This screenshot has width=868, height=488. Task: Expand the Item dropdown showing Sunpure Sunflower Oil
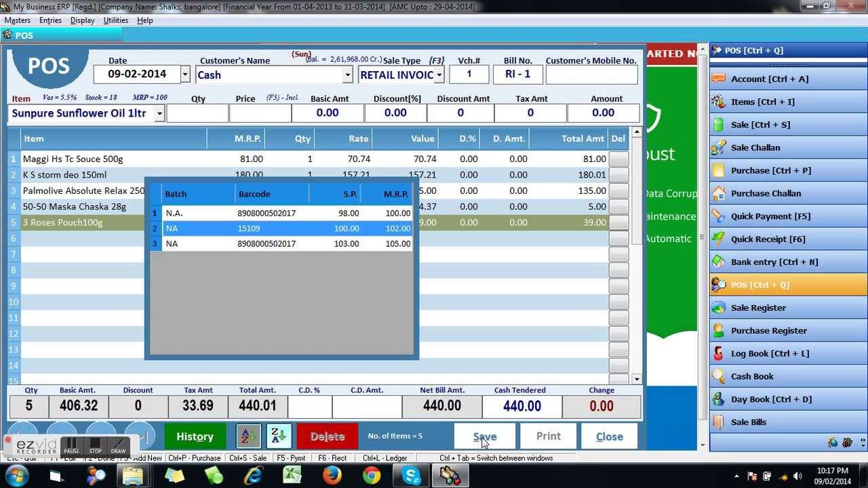pos(159,113)
